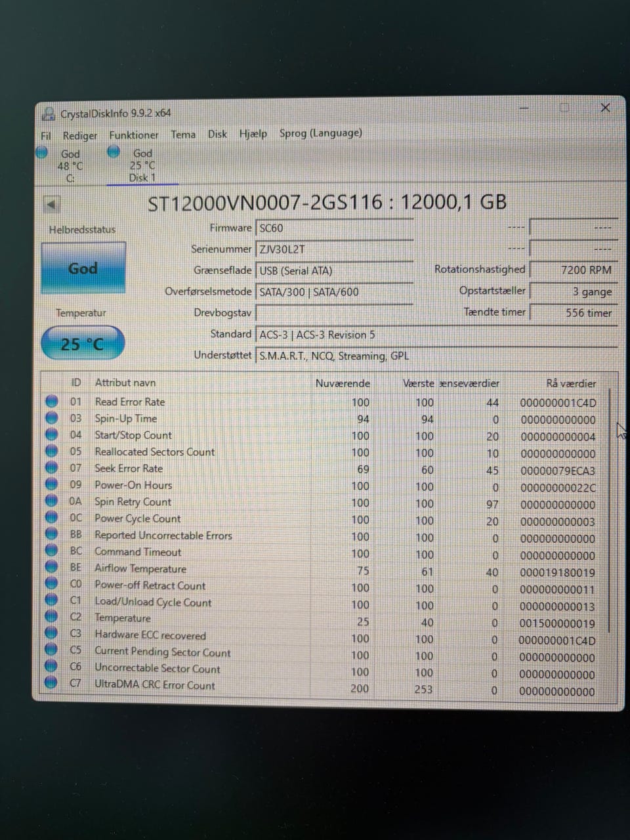Click status dot for Power-On Hours
The width and height of the screenshot is (630, 840).
(51, 485)
